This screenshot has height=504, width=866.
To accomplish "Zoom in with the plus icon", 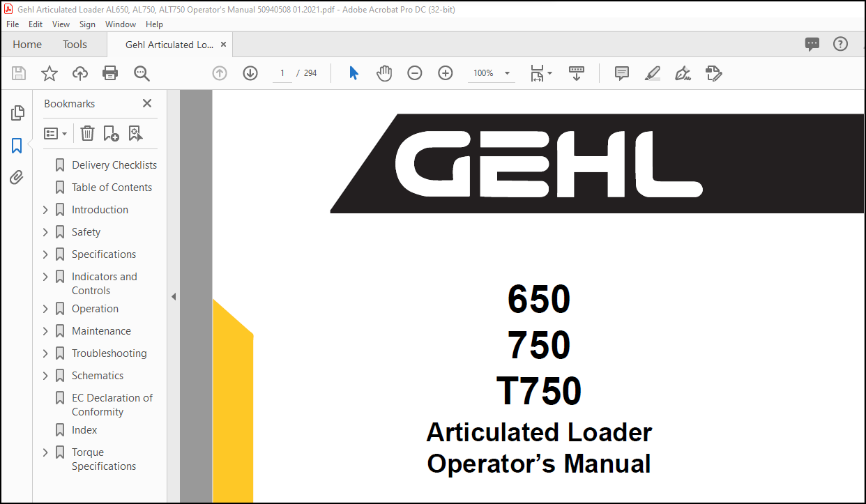I will (x=446, y=73).
